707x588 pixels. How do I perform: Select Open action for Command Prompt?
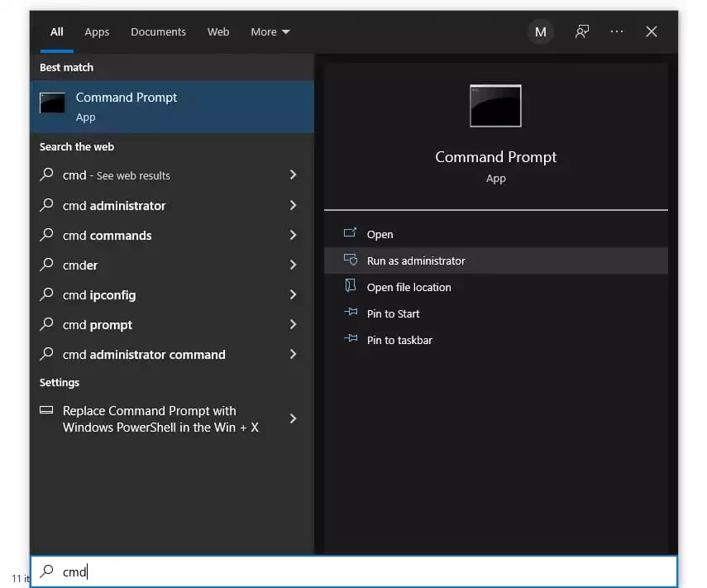tap(496, 235)
